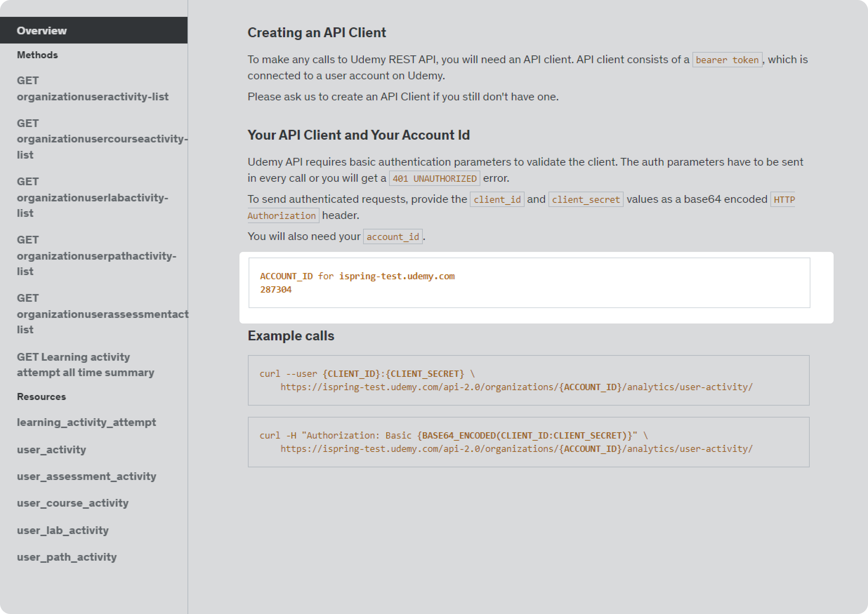Open GET organizationuseractivity-list method
Screen dimensions: 868x614
click(93, 88)
